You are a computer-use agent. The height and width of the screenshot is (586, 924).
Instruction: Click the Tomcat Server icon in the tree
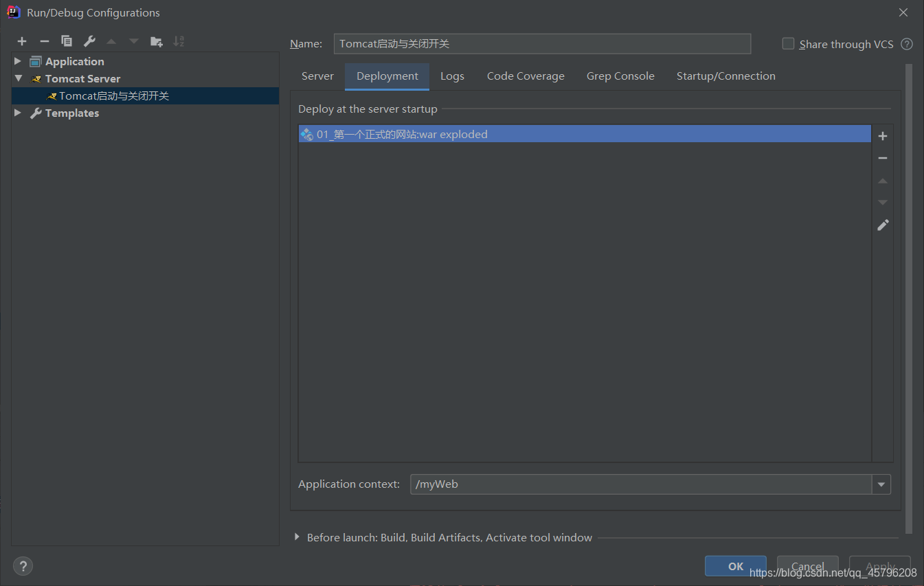[x=36, y=79]
